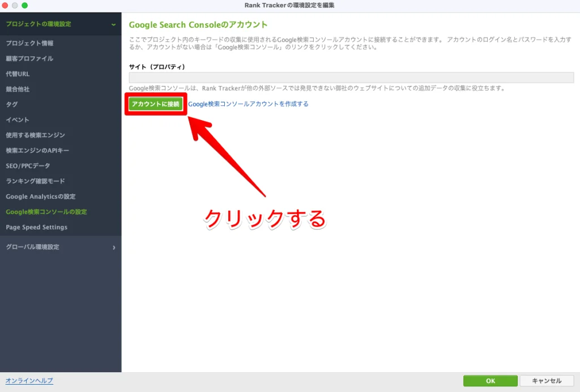Image resolution: width=580 pixels, height=392 pixels.
Task: Select Google検索コンソールの設定 in sidebar
Action: point(46,212)
